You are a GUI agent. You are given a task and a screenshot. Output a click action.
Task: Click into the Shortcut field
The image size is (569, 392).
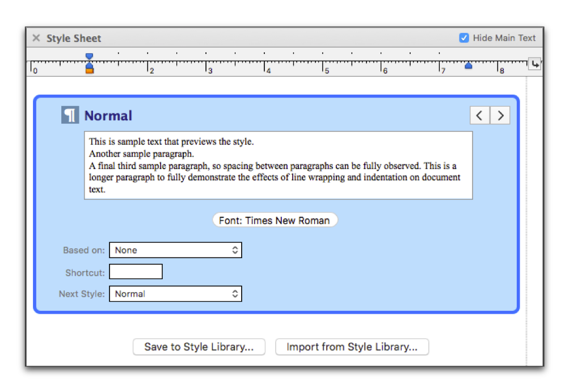pyautogui.click(x=136, y=272)
